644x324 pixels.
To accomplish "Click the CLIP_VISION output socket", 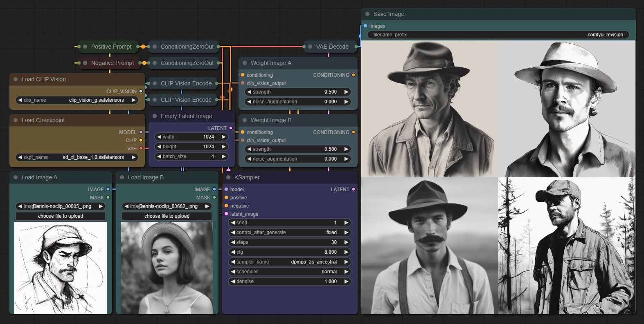I will tap(141, 91).
